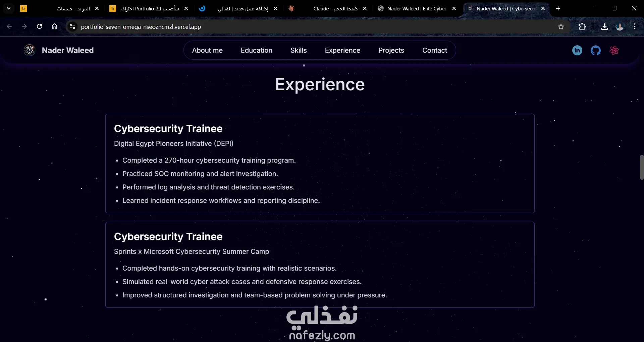Image resolution: width=644 pixels, height=342 pixels.
Task: Expand the tab search dropdown
Action: point(9,8)
